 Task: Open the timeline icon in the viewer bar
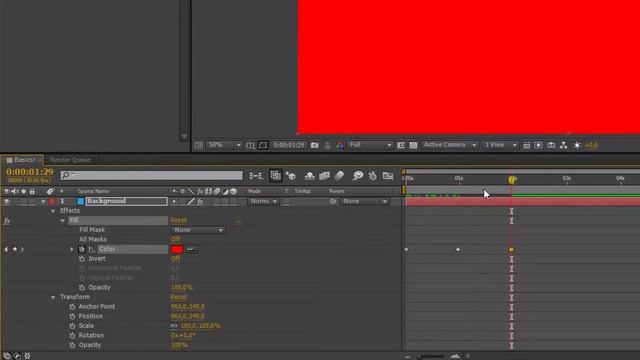pos(551,145)
